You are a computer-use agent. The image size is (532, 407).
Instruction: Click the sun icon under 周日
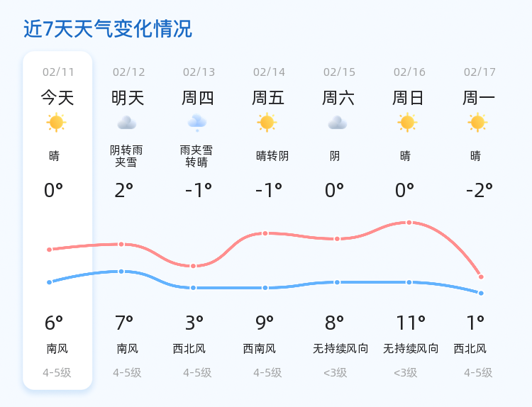(407, 123)
